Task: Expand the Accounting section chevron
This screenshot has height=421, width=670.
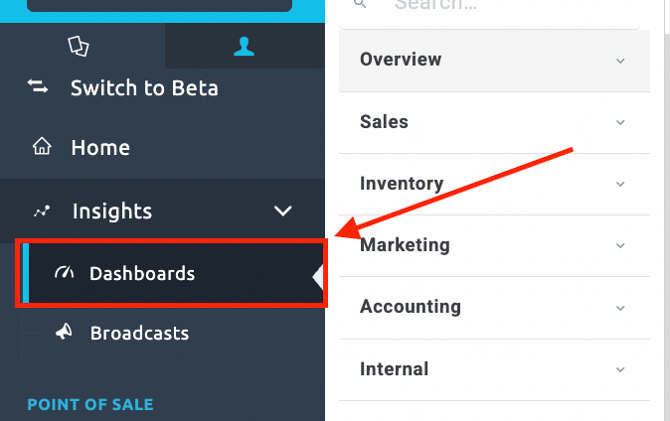Action: click(620, 307)
